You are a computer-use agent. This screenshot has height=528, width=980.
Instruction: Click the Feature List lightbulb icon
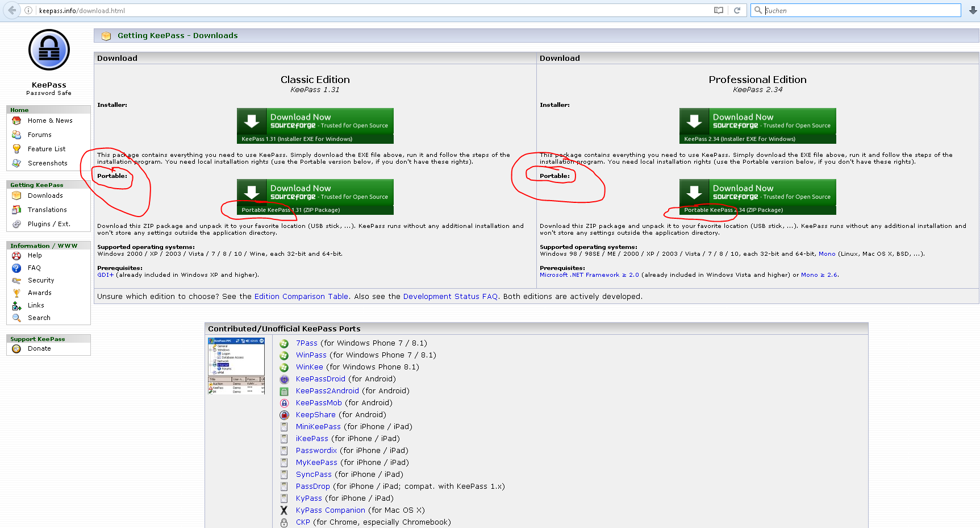click(16, 149)
